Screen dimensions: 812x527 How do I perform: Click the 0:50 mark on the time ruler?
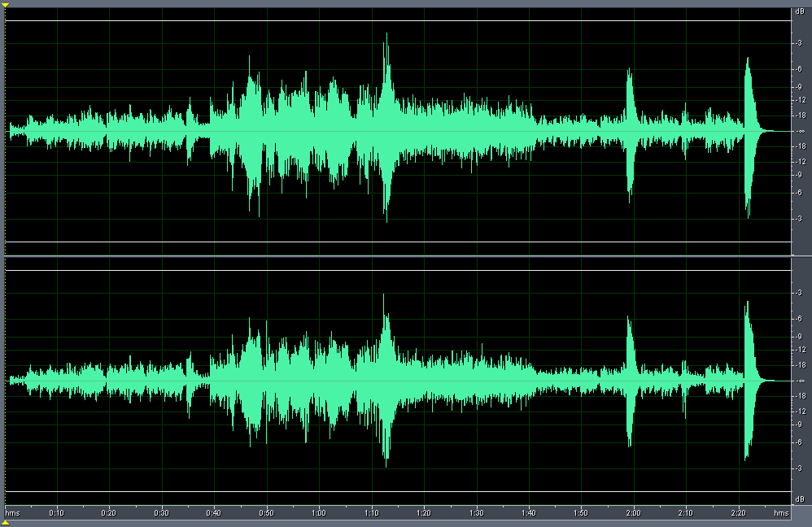(x=267, y=513)
